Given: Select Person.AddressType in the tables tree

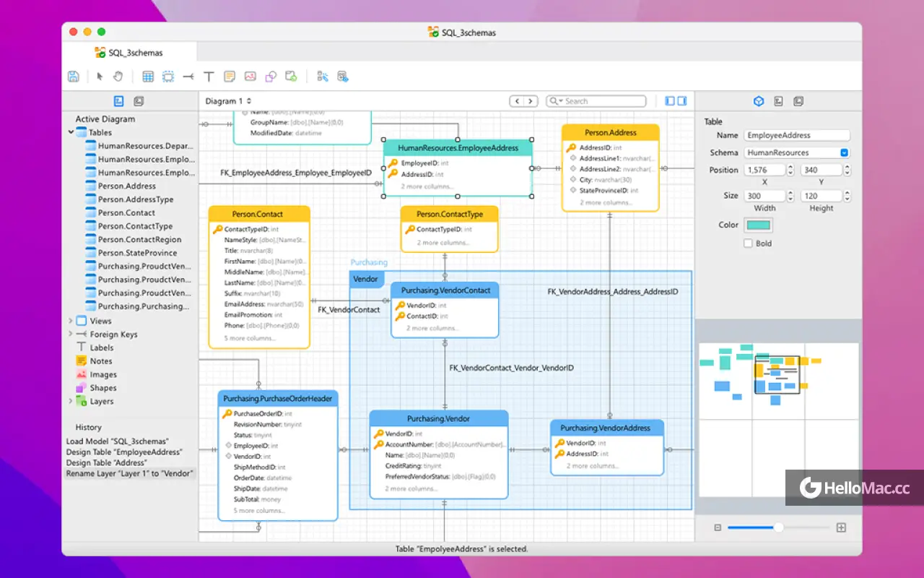Looking at the screenshot, I should click(136, 199).
